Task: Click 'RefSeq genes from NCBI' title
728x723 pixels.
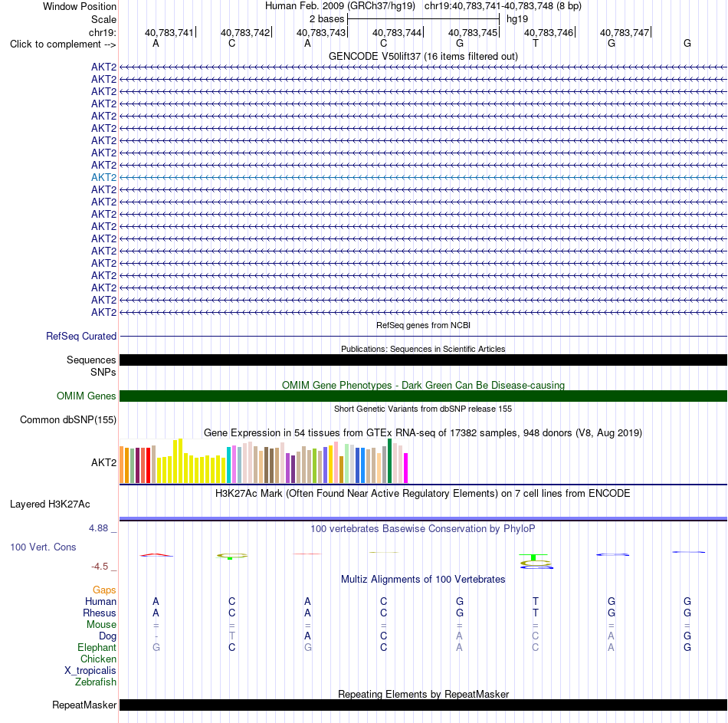Action: [423, 325]
